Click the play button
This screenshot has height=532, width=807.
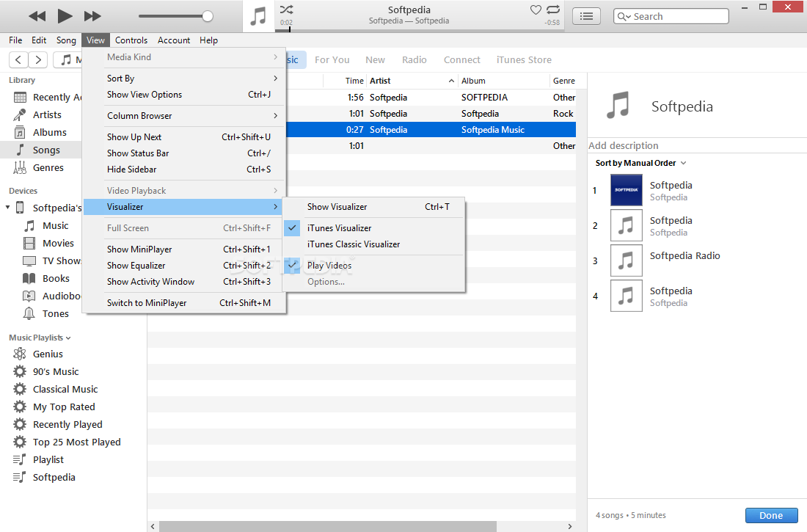point(65,16)
